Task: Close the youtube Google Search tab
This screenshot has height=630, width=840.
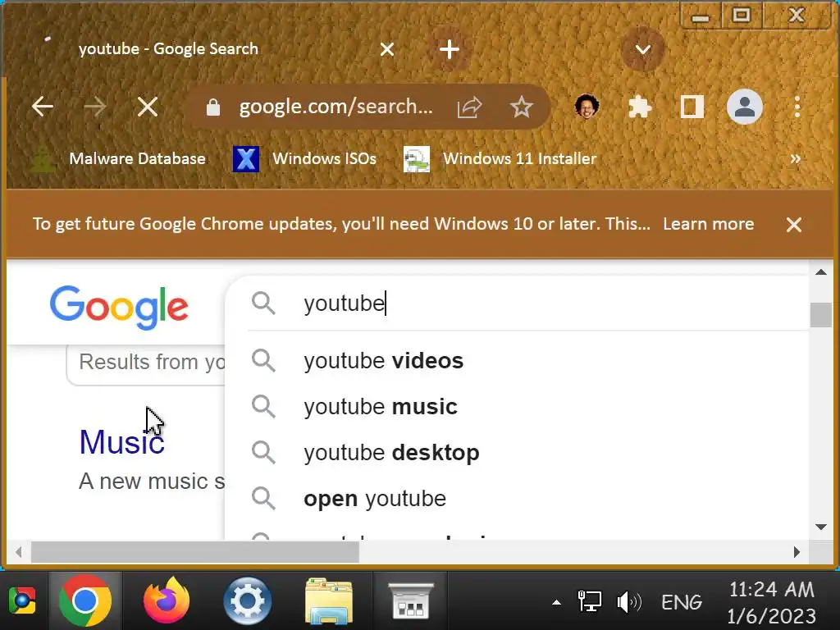Action: [x=387, y=50]
